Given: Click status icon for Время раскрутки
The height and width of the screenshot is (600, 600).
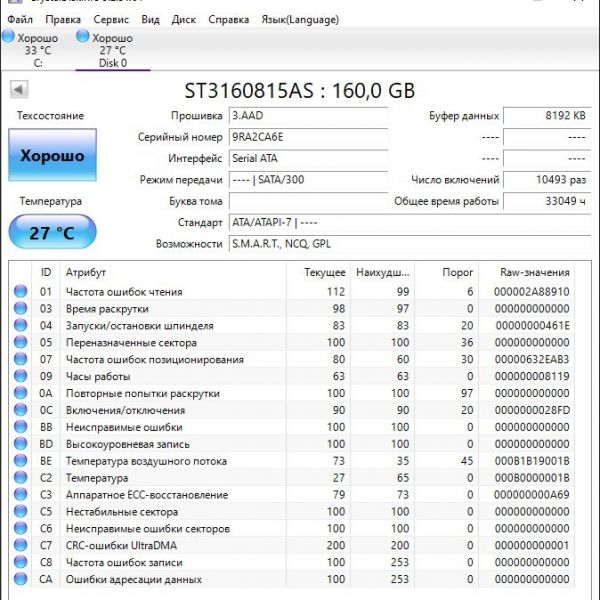Looking at the screenshot, I should point(21,308).
